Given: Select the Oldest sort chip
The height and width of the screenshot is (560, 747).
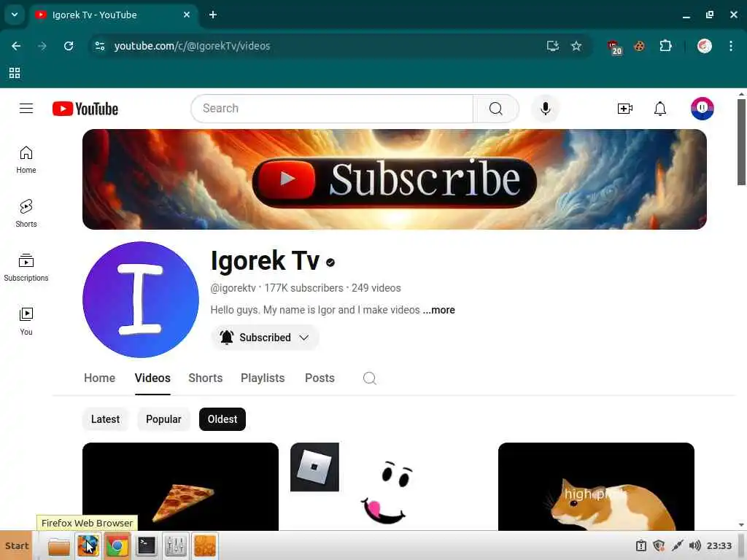Looking at the screenshot, I should tap(222, 419).
